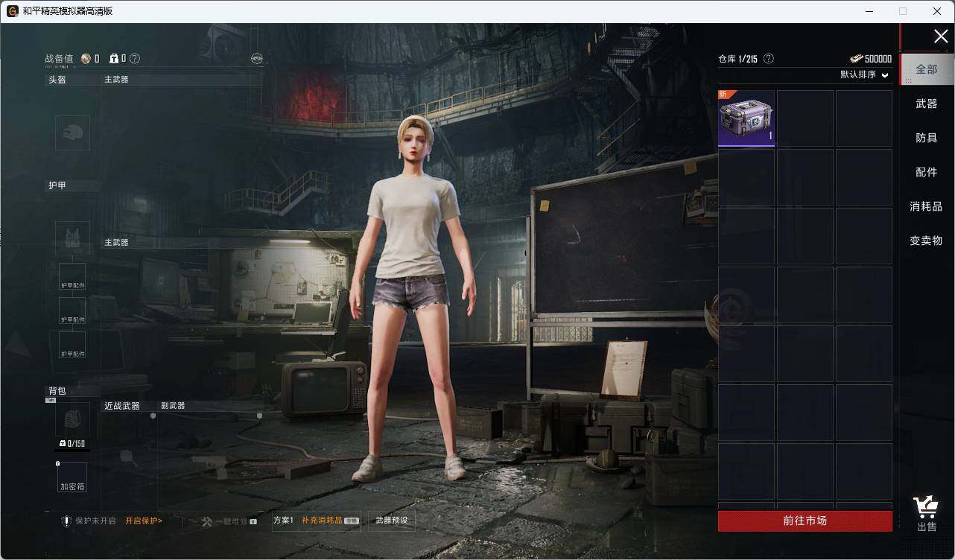This screenshot has width=955, height=560.
Task: Enable protection via 开启保护 link
Action: [143, 521]
